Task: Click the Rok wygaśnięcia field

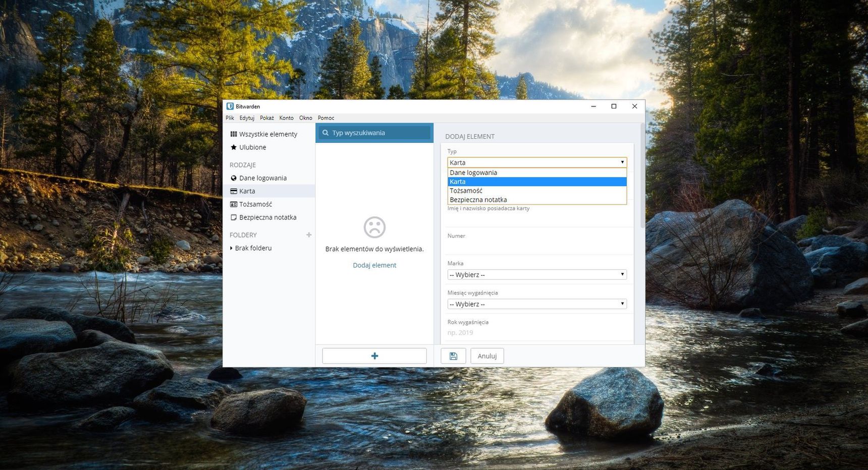Action: coord(537,333)
